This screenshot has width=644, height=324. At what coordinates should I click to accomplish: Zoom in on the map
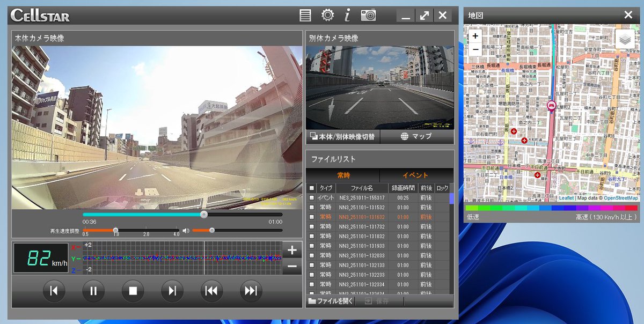(475, 36)
